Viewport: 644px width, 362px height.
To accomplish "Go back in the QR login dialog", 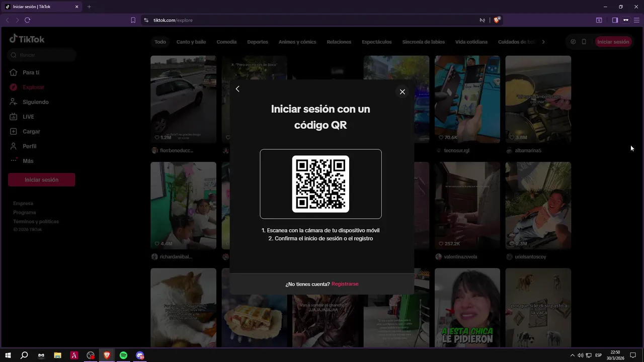I will coord(237,89).
